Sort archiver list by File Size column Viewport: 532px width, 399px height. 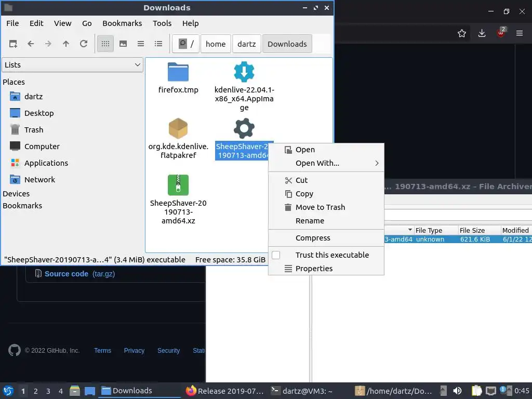tap(480, 230)
